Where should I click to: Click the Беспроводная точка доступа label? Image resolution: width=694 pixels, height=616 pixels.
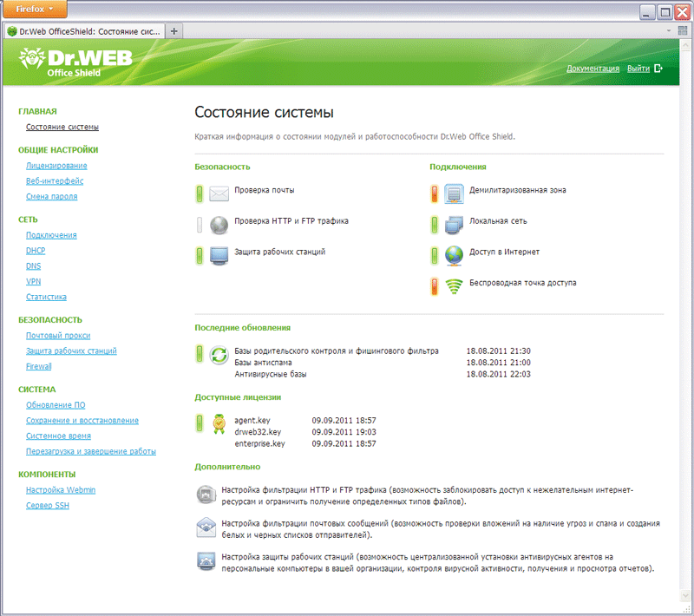click(523, 283)
